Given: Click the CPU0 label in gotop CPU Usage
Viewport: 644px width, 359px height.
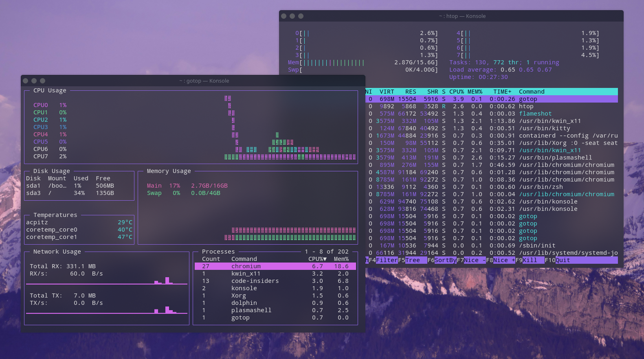Looking at the screenshot, I should 40,105.
